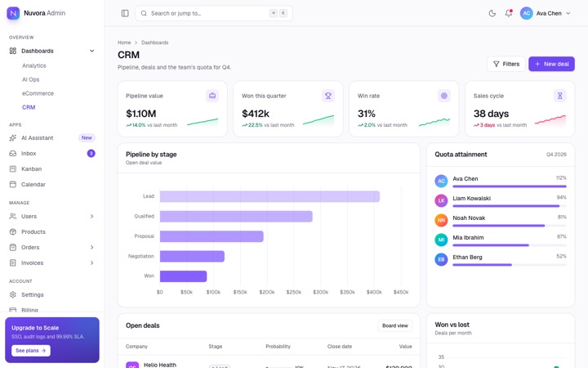This screenshot has height=368, width=588.
Task: Expand the Invoices submenu chevron
Action: tap(91, 263)
